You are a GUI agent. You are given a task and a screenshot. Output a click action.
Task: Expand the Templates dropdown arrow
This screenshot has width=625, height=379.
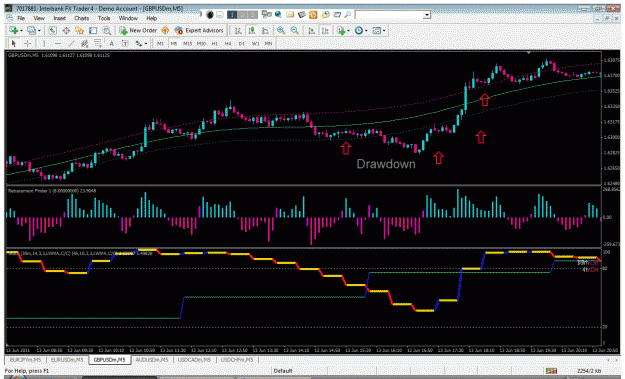384,31
